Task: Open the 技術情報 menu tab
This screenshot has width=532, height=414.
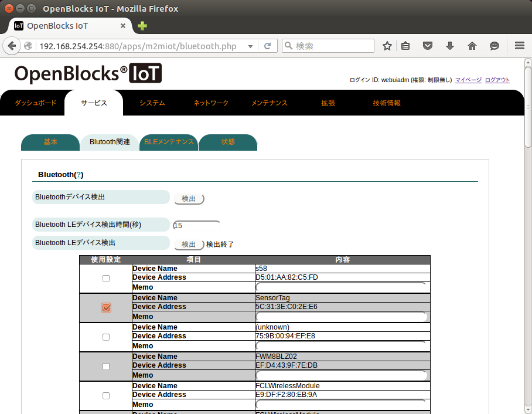Action: coord(387,103)
